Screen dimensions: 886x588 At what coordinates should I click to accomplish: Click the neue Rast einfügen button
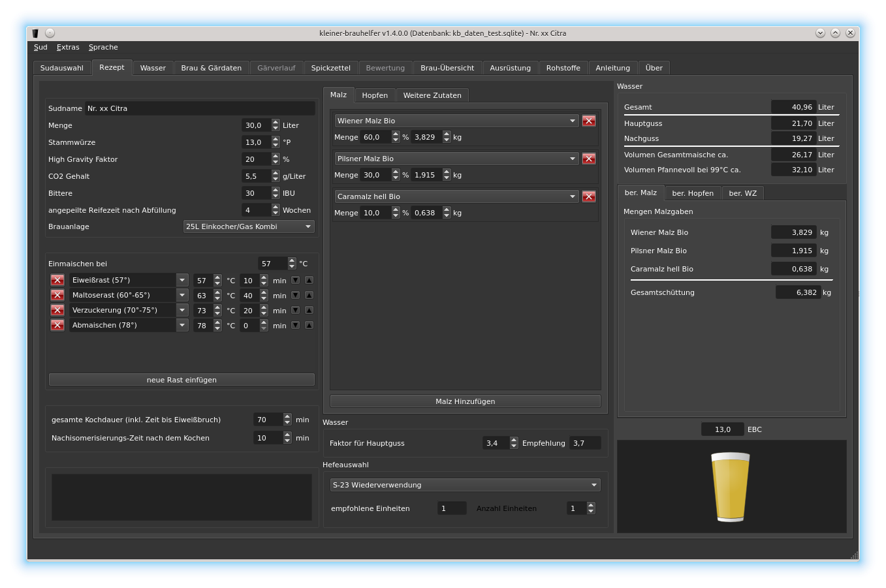coord(182,380)
